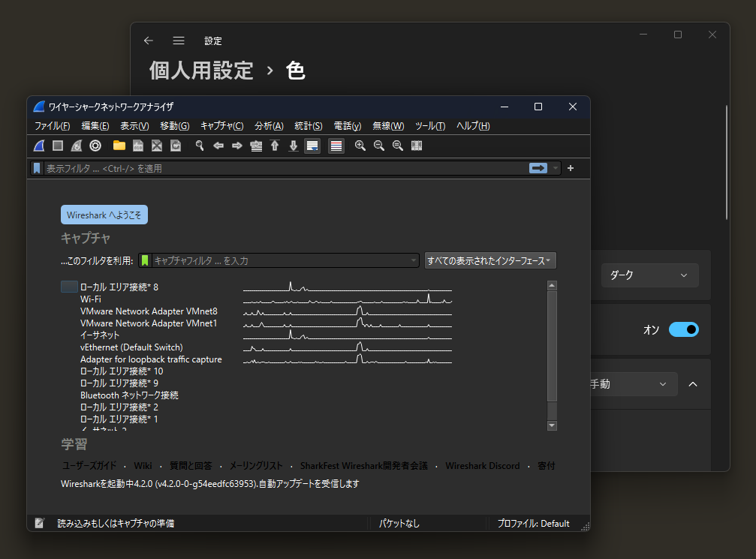Go forward in packet history
This screenshot has width=756, height=559.
pos(236,146)
